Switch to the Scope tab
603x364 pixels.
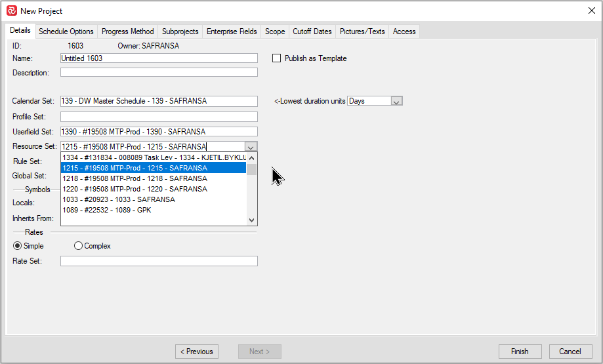click(275, 31)
